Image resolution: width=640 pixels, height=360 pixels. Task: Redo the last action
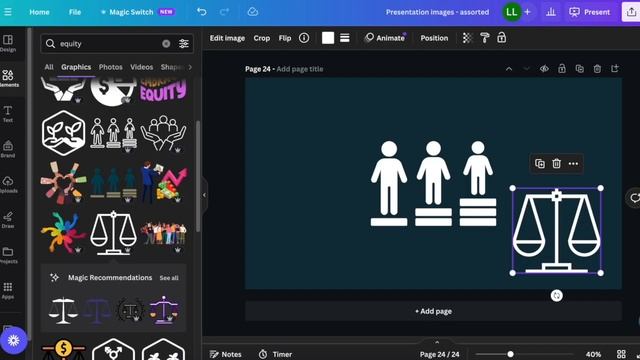tap(224, 12)
